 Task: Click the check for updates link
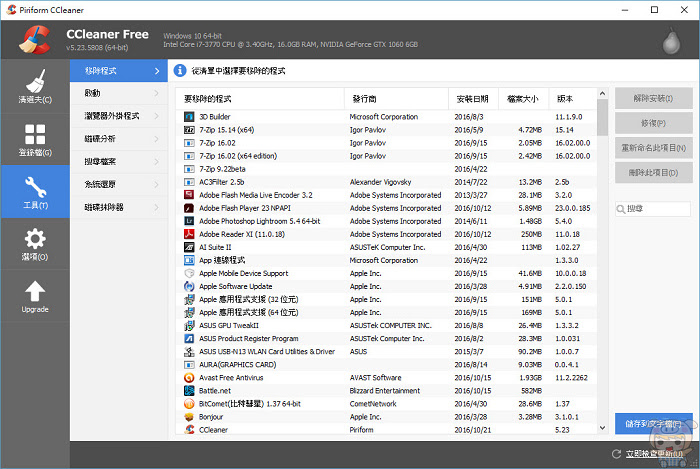click(654, 454)
